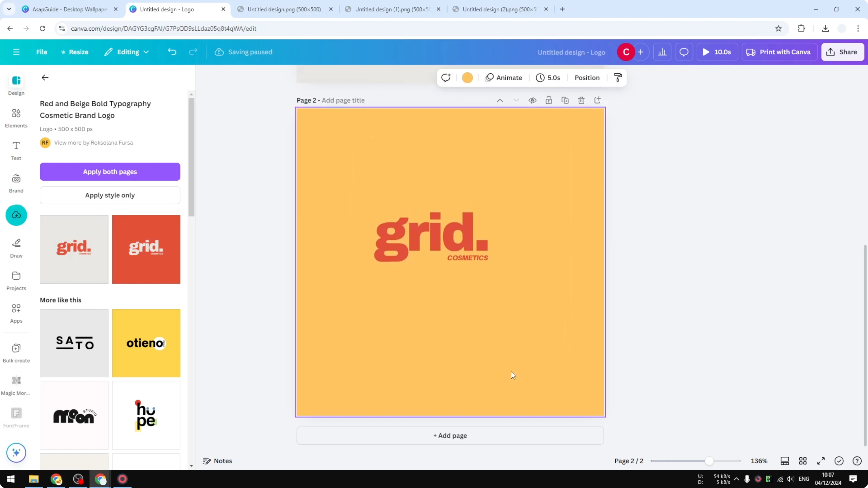This screenshot has height=488, width=868.
Task: Duplicate Page 2 using the copy icon
Action: [565, 100]
